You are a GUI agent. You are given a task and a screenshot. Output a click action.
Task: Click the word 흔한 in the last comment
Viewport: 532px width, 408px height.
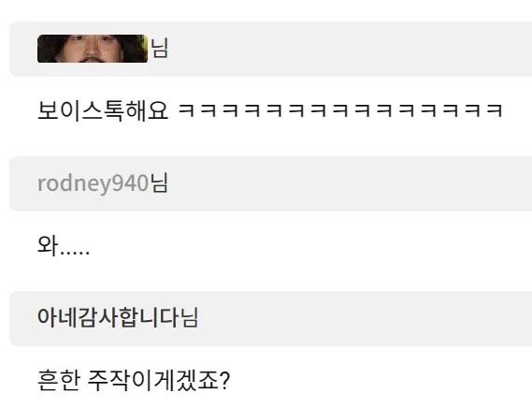59,381
